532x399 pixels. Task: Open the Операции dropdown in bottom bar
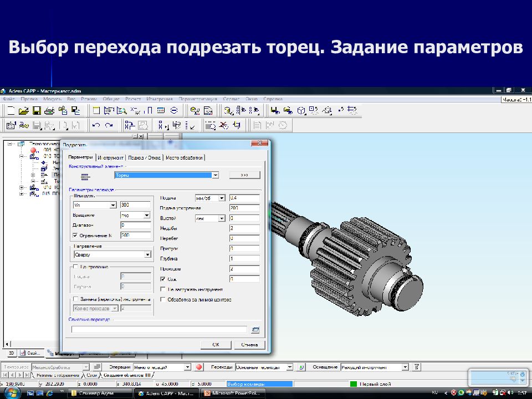tap(187, 367)
